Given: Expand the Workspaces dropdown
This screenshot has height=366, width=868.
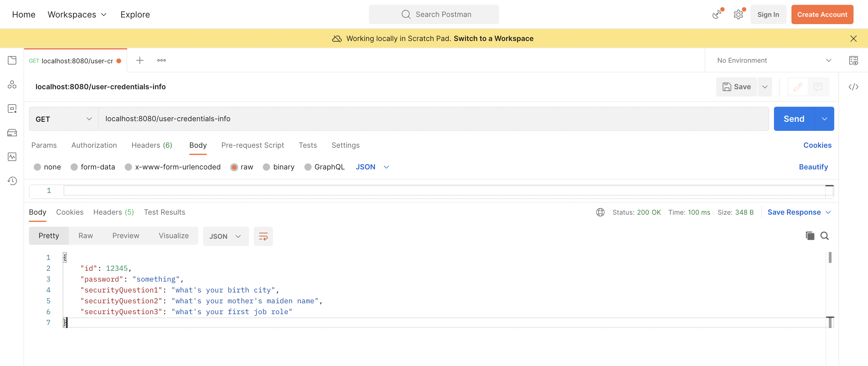Looking at the screenshot, I should (77, 14).
